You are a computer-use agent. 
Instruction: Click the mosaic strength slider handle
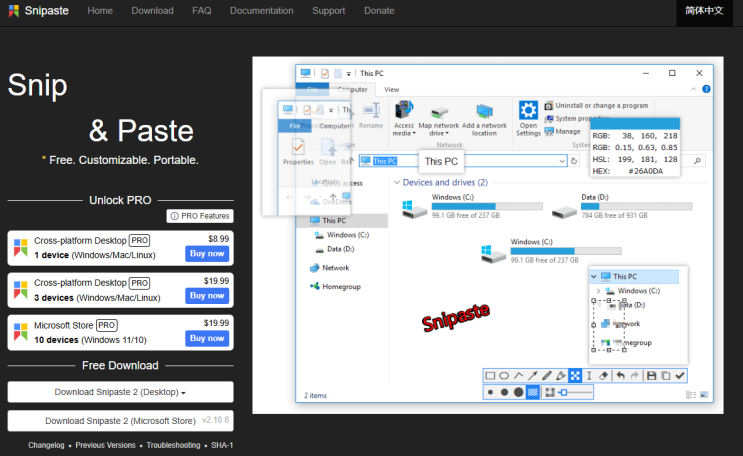(563, 392)
